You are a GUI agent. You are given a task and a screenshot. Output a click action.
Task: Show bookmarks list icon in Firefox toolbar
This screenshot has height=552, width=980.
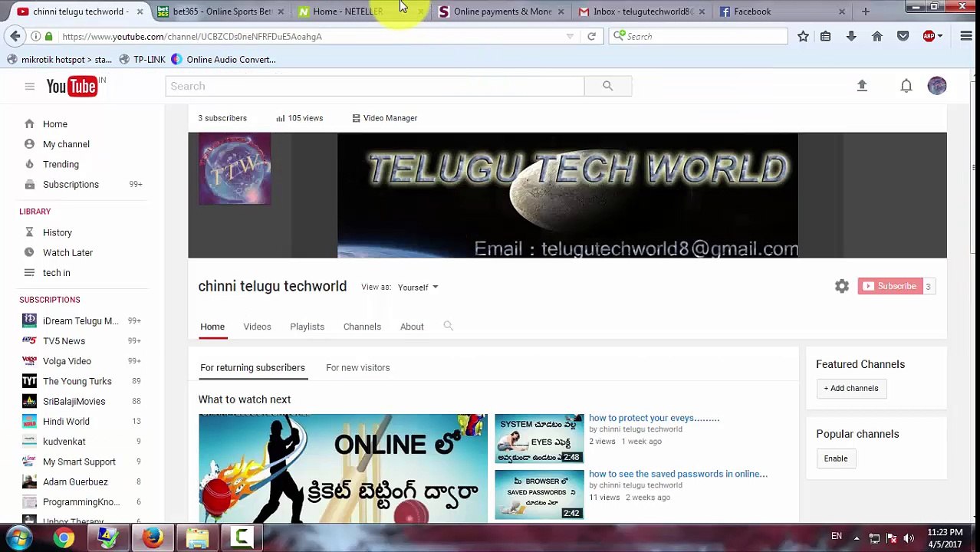pyautogui.click(x=826, y=36)
